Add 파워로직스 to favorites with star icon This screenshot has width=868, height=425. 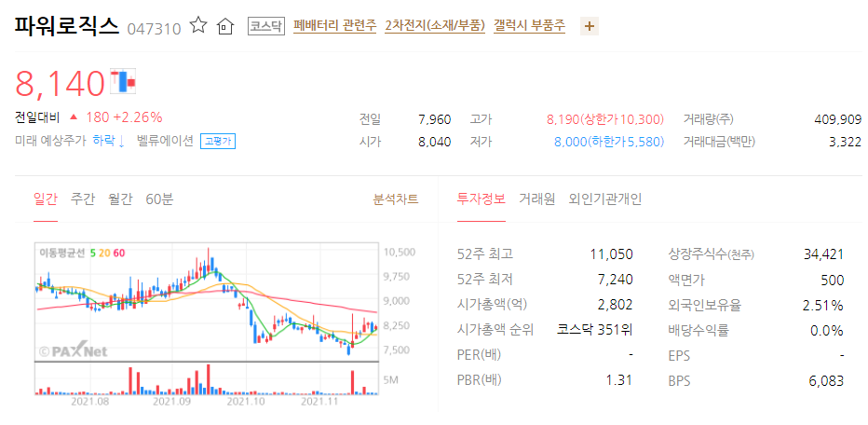(198, 25)
